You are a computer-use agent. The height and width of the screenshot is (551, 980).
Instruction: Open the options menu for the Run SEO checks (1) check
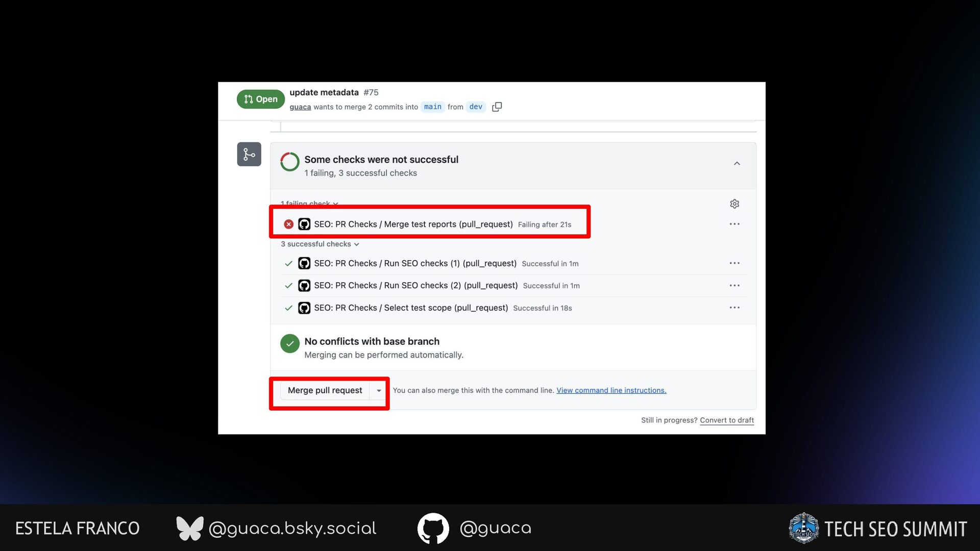click(734, 263)
